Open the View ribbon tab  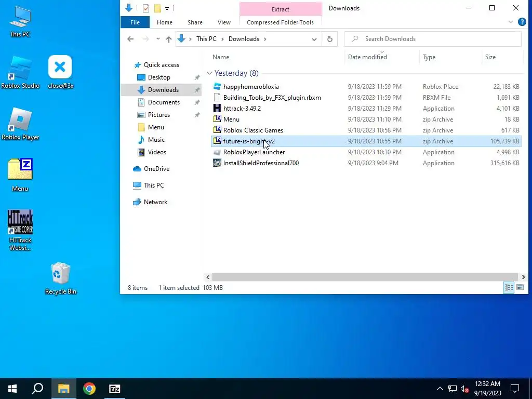click(x=224, y=22)
